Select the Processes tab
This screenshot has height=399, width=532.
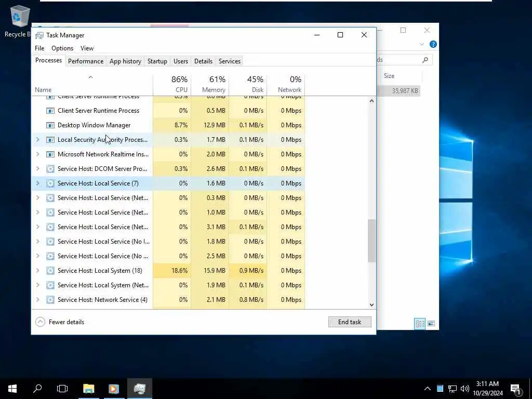tap(48, 60)
